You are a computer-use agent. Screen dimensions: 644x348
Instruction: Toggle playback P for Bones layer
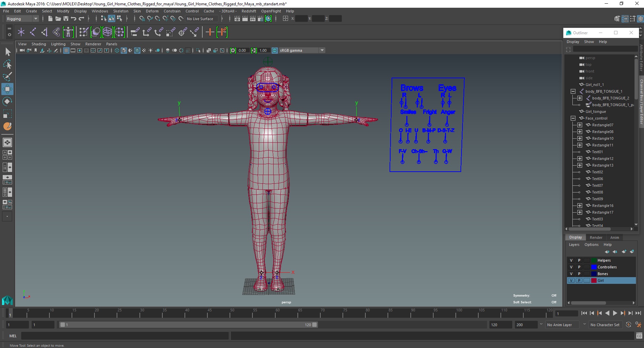[x=579, y=274]
